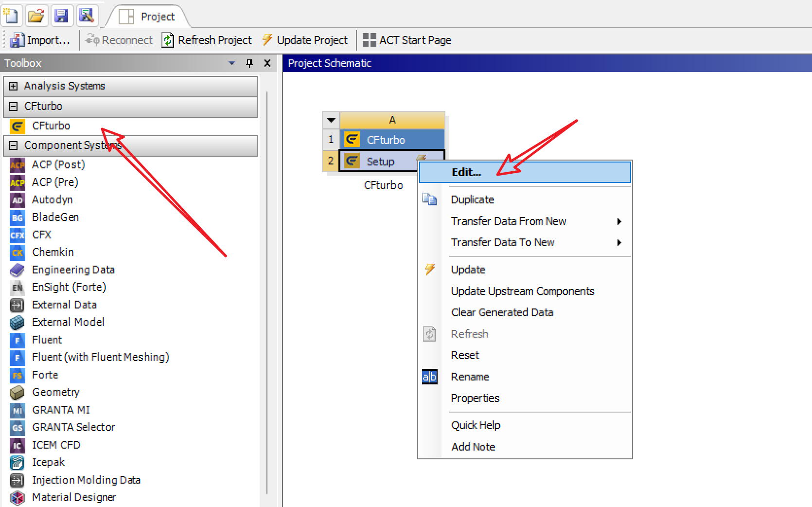Screen dimensions: 812x507
Task: Click the New project icon
Action: [11, 15]
